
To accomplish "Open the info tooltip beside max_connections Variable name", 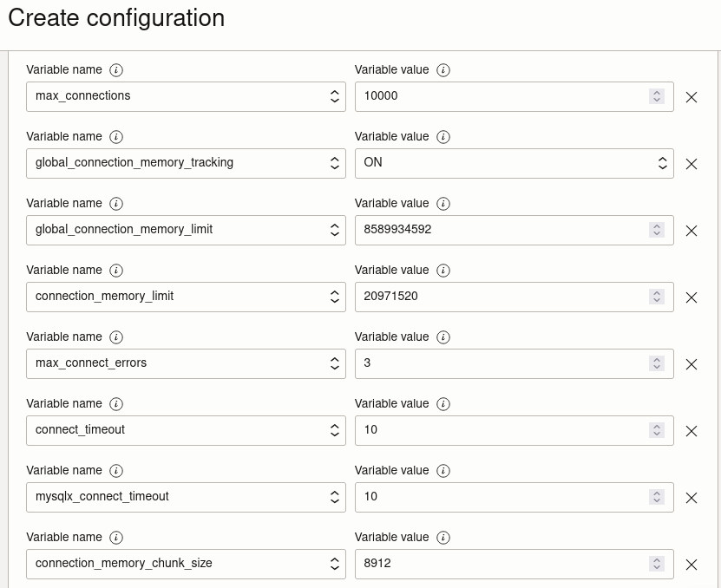I will (x=116, y=70).
